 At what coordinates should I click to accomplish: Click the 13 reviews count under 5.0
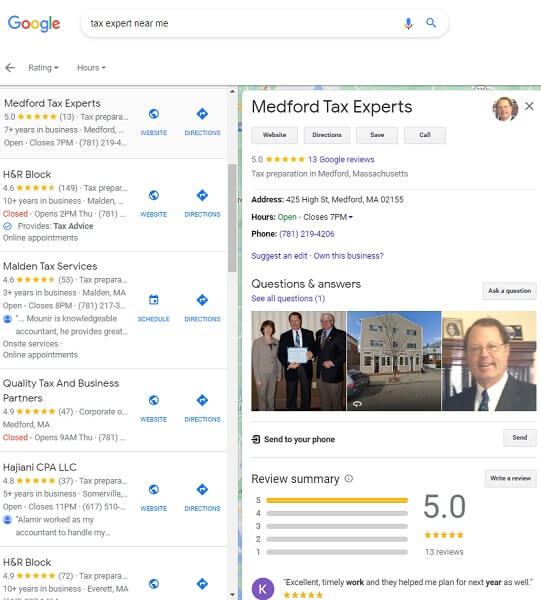tap(444, 552)
